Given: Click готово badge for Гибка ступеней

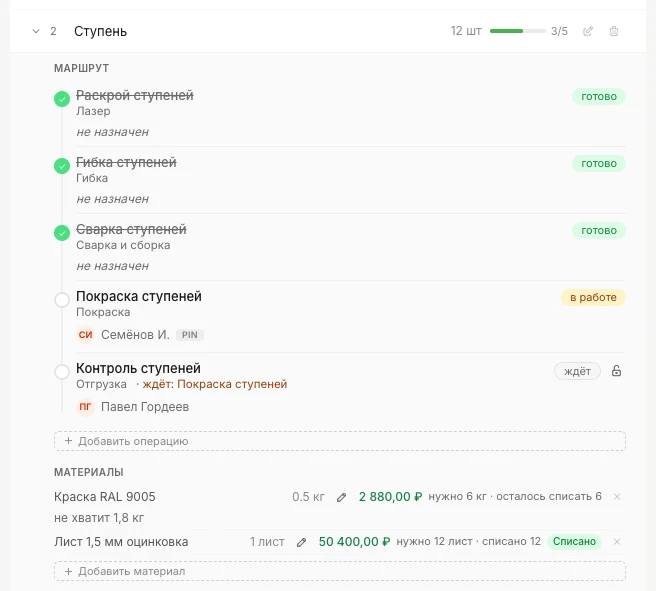Looking at the screenshot, I should pos(599,164).
